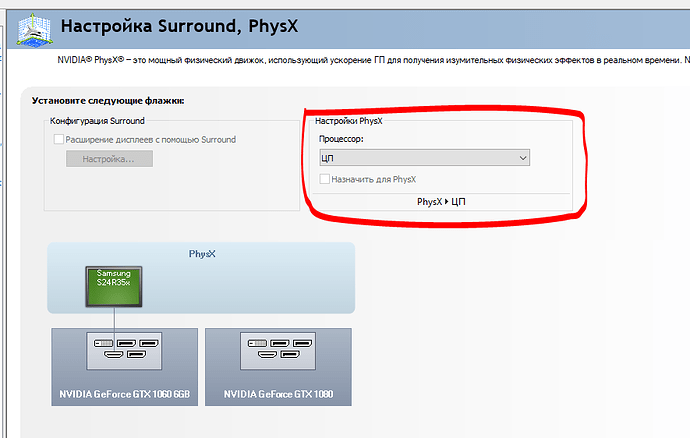The width and height of the screenshot is (690, 438).
Task: Click the 'Конфигурация Surround' group title
Action: [97, 121]
